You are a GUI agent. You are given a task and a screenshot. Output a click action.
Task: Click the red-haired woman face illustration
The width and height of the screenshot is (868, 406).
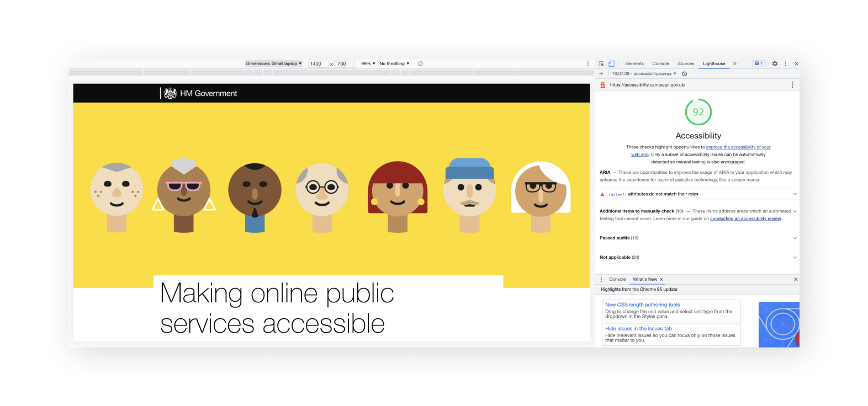pos(398,196)
